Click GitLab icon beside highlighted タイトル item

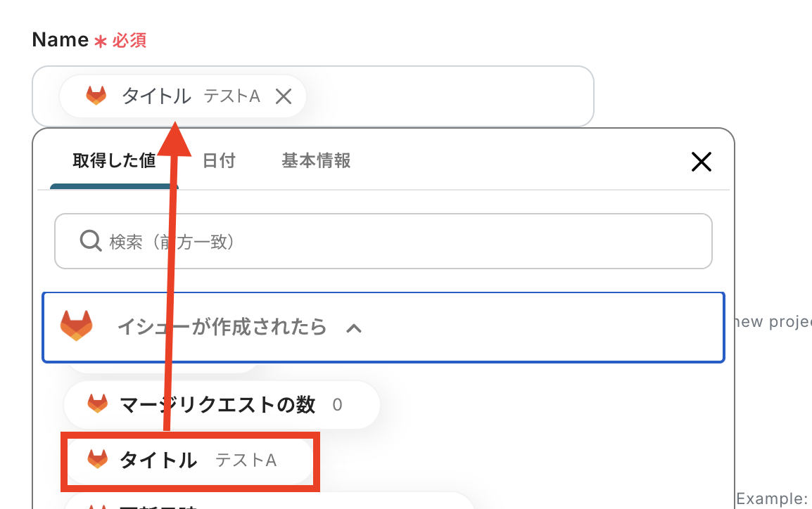97,460
